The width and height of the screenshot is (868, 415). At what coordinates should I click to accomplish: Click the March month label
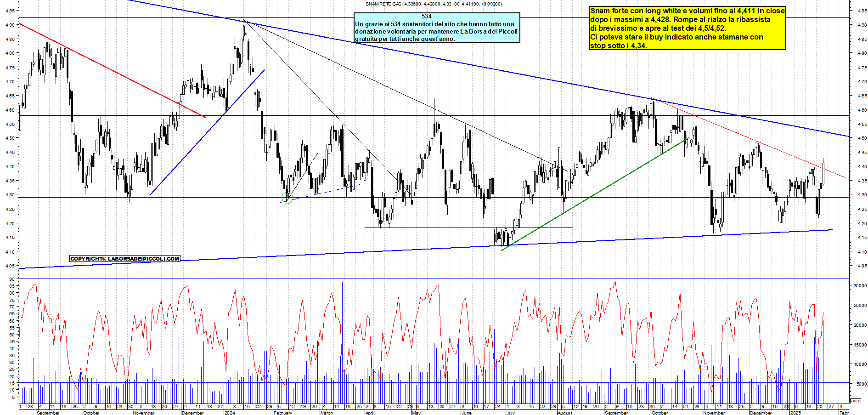327,413
